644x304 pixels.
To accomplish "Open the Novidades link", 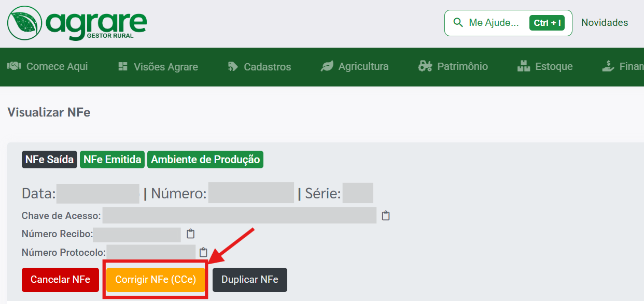I will [604, 23].
